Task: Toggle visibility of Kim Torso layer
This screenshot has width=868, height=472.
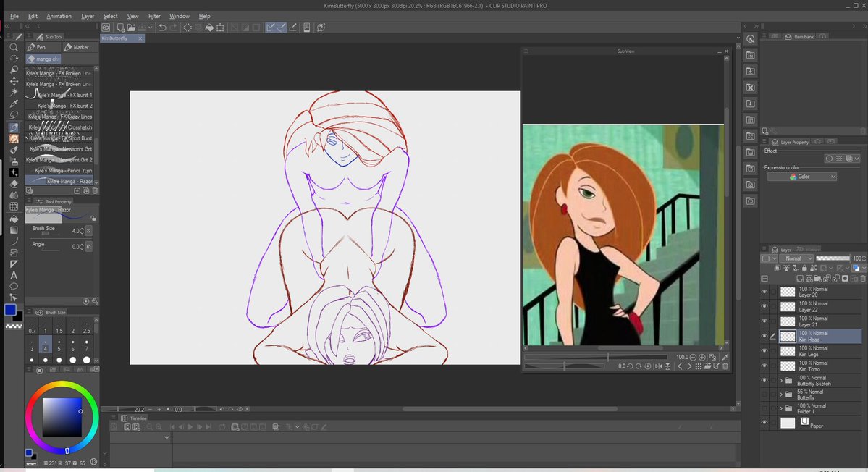Action: [x=764, y=366]
